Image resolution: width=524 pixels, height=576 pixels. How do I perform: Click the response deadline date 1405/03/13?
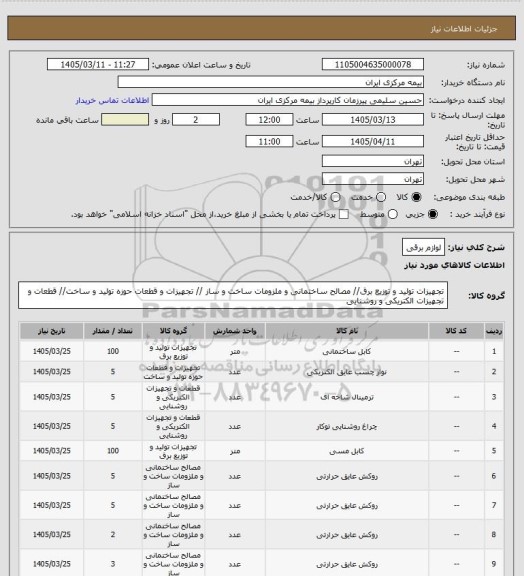tap(373, 120)
